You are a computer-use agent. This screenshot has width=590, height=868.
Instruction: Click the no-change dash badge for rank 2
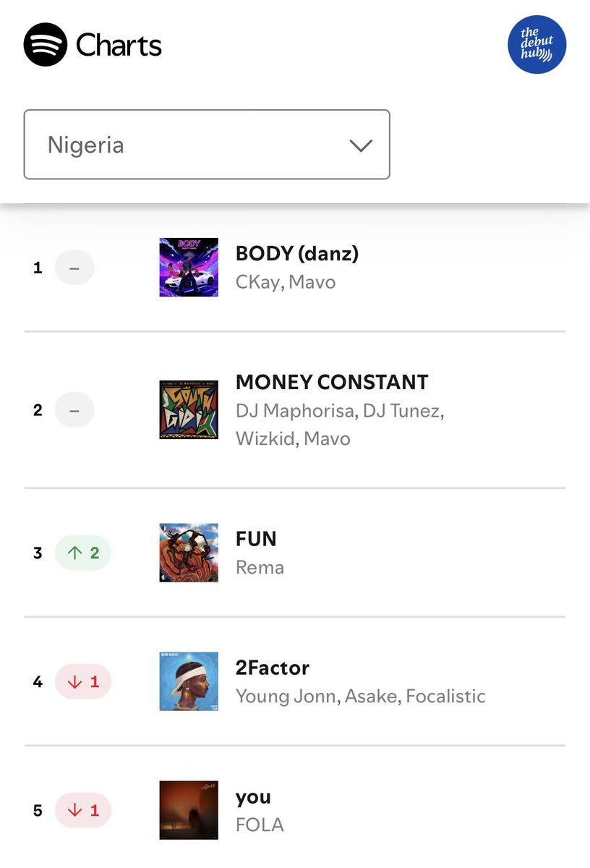[x=74, y=410]
